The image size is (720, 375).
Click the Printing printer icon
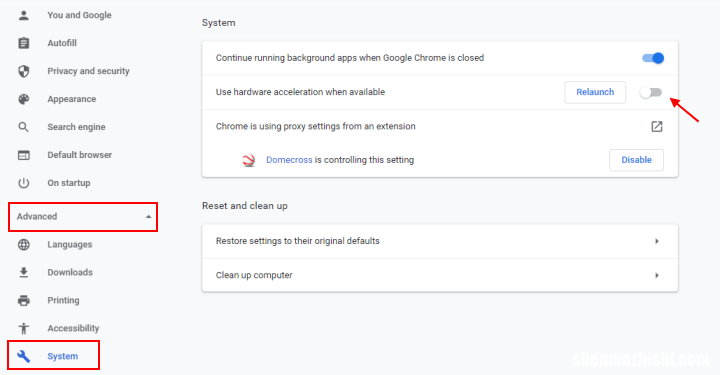point(23,301)
